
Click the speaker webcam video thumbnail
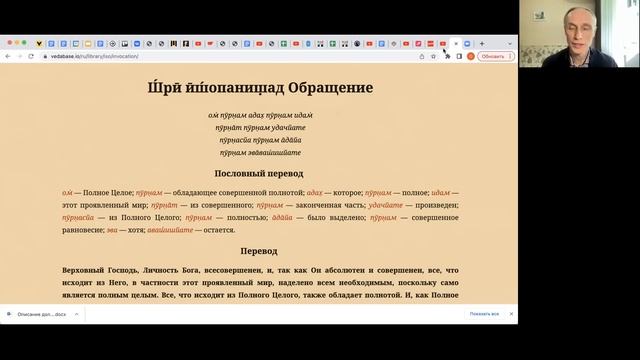[579, 33]
